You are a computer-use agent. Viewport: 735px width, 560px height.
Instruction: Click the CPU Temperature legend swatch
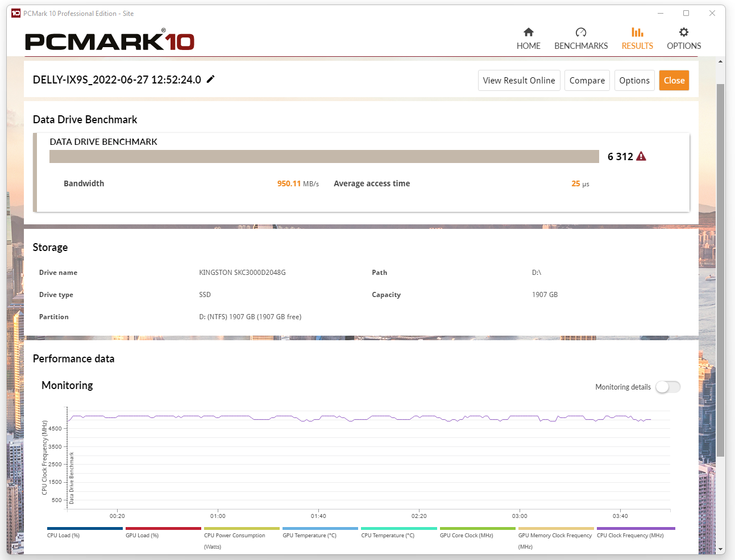point(399,528)
